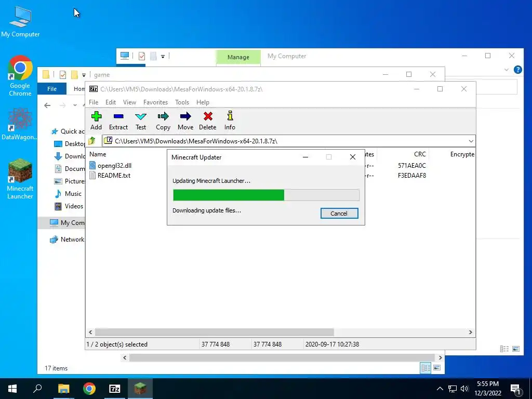Open quick access toolbar dropdown in game window
The image size is (532, 399).
point(84,75)
